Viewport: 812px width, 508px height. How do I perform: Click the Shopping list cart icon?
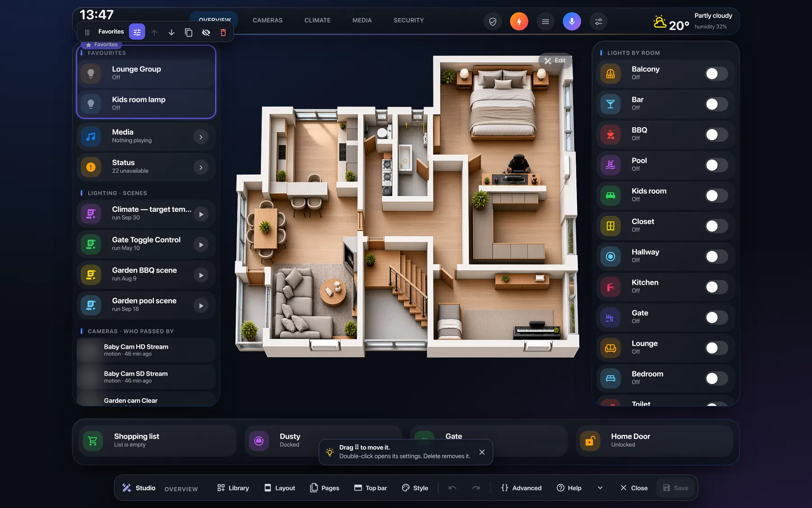pos(93,441)
